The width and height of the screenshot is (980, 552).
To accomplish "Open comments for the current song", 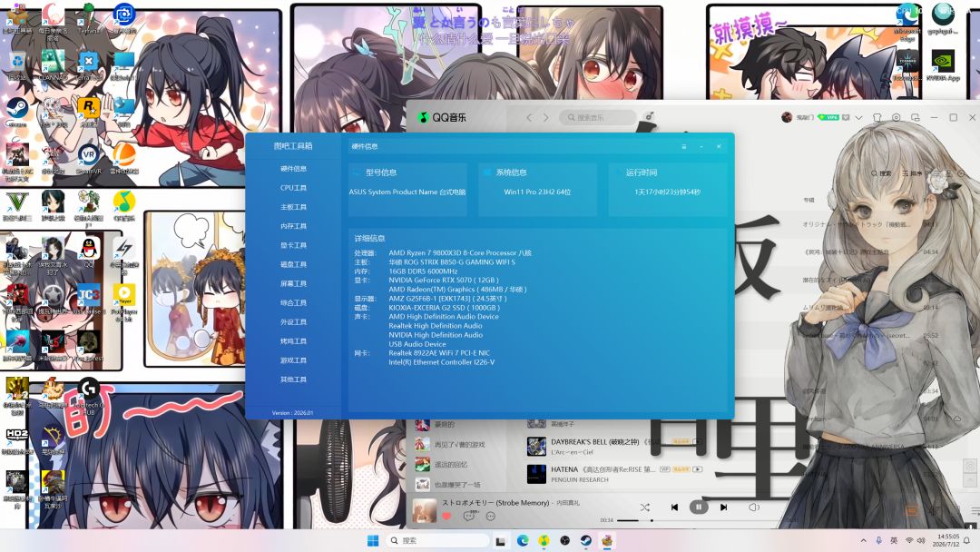I will coord(469,516).
